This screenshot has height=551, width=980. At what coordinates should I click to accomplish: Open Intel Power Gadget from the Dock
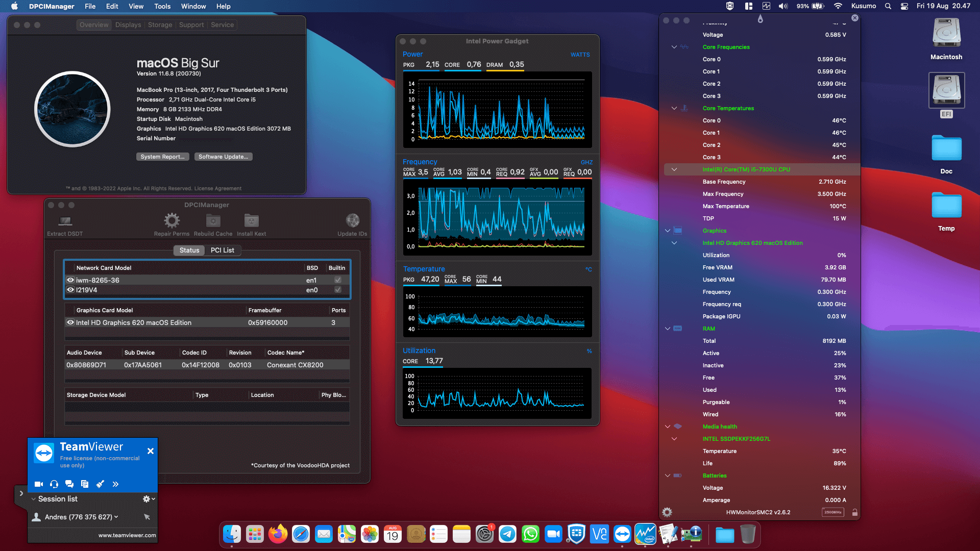point(645,534)
